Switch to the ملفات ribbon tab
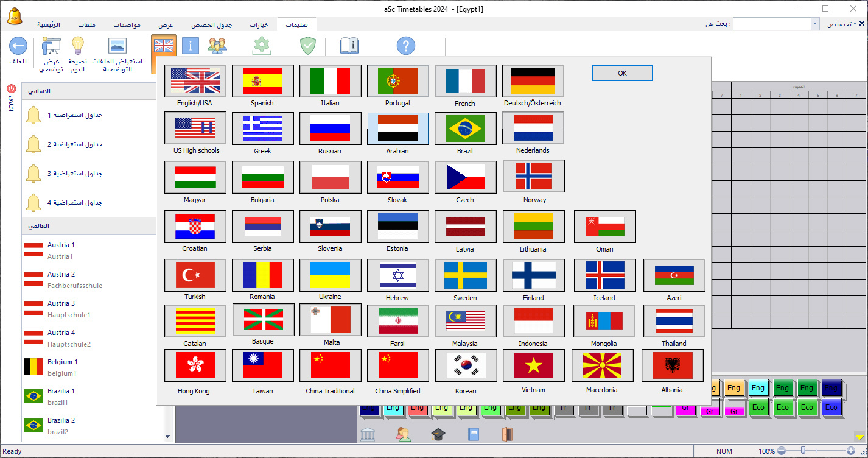Image resolution: width=868 pixels, height=458 pixels. point(87,25)
